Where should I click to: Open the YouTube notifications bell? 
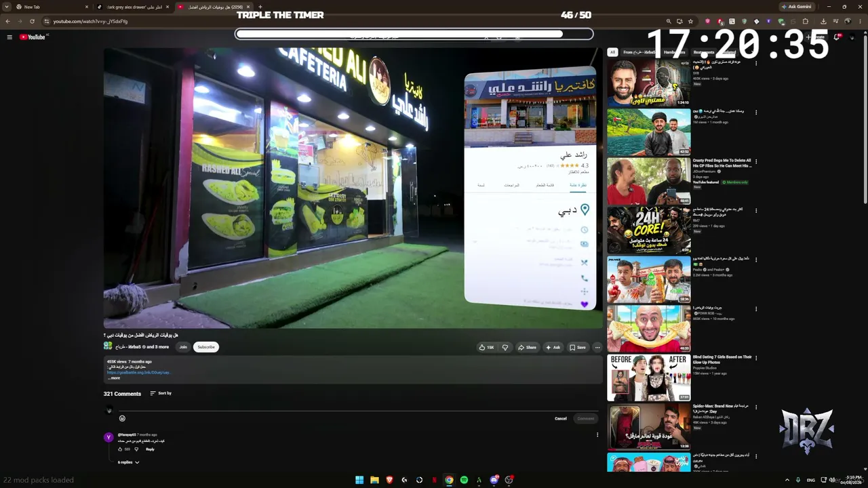836,37
